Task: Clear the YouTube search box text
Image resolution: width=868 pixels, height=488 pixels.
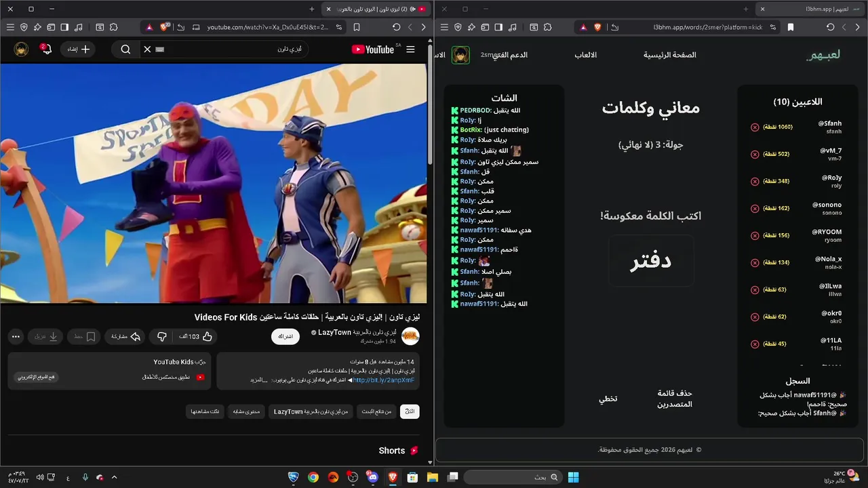Action: point(147,49)
